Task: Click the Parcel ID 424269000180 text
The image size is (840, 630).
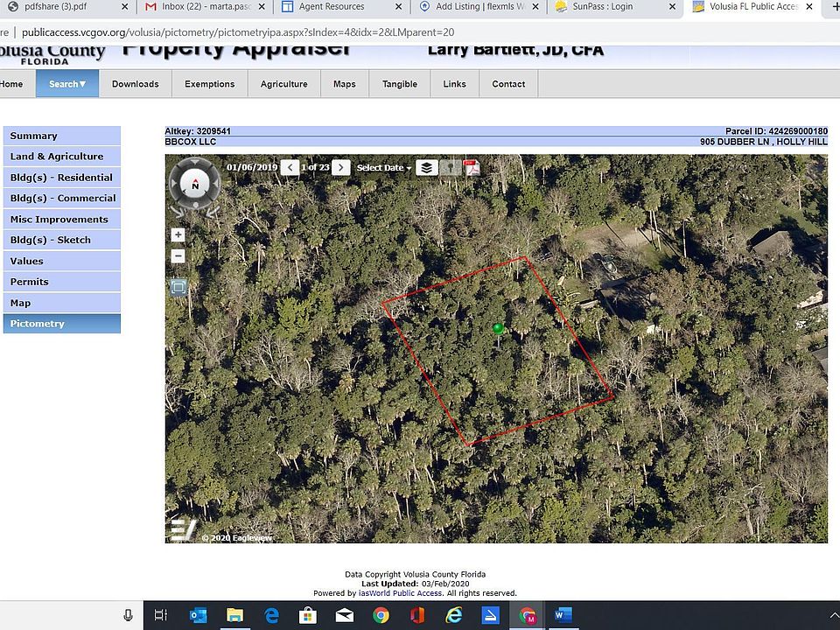Action: coord(776,131)
